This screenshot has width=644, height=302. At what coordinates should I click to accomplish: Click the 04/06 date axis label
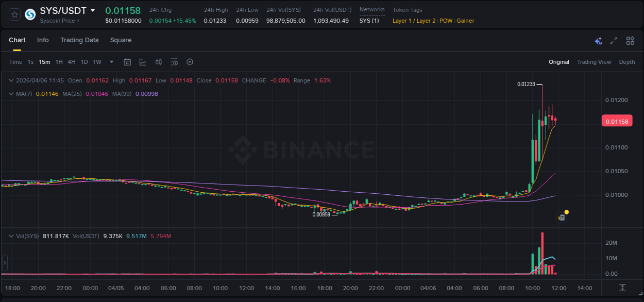pos(429,288)
